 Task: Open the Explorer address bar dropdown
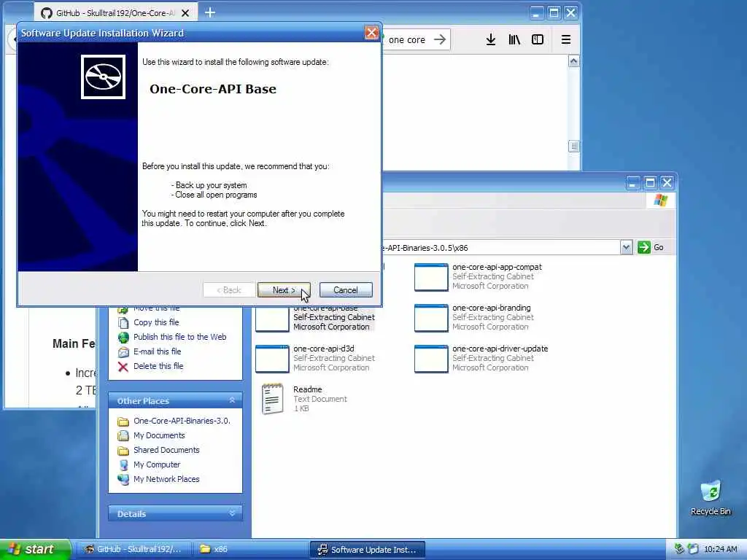626,248
